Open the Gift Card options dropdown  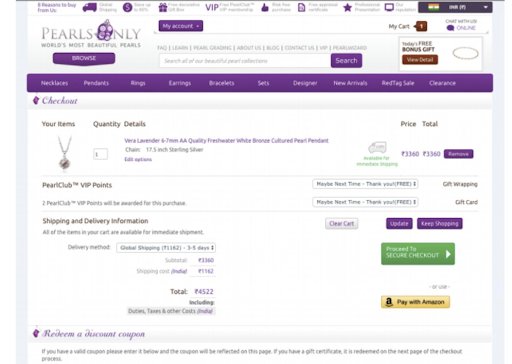(x=365, y=202)
